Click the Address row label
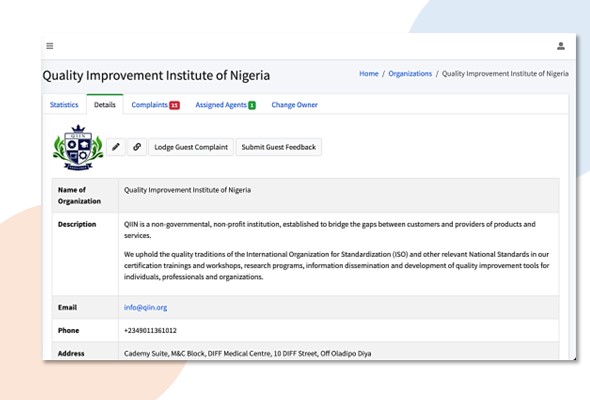 [x=71, y=353]
